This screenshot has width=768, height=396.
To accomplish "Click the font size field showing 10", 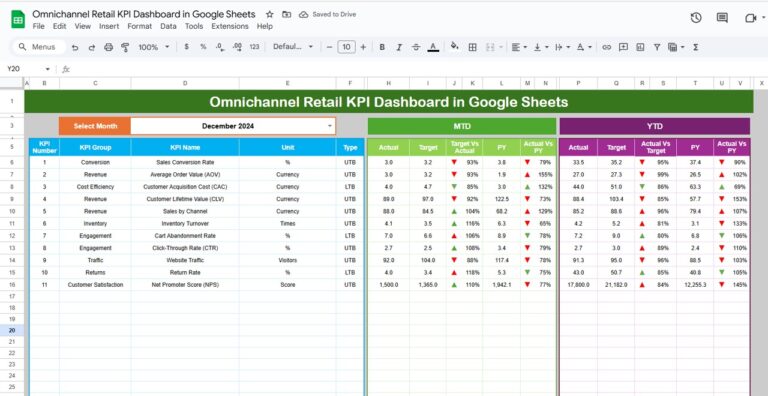I will tap(346, 47).
